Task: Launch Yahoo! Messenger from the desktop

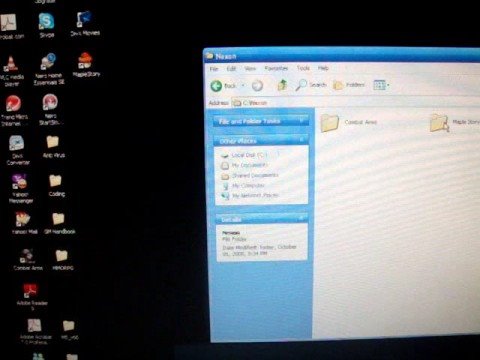Action: 21,188
